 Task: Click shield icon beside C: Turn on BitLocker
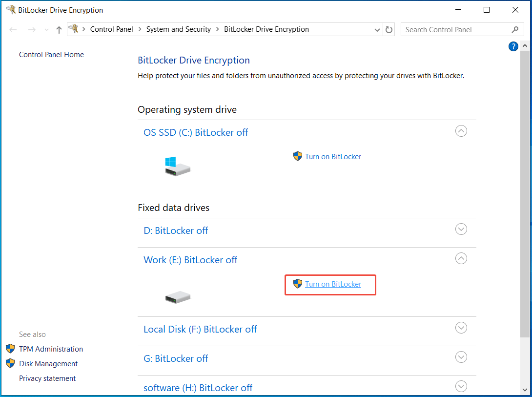(298, 156)
